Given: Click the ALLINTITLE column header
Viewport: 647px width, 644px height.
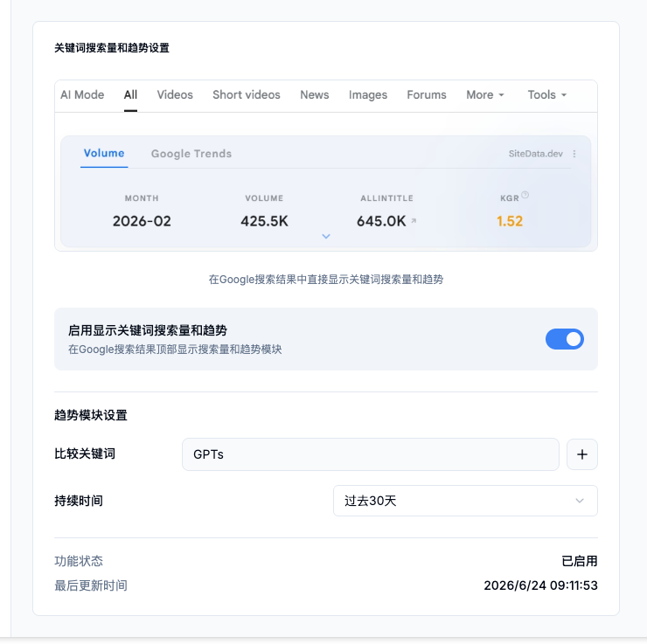Looking at the screenshot, I should (x=386, y=198).
